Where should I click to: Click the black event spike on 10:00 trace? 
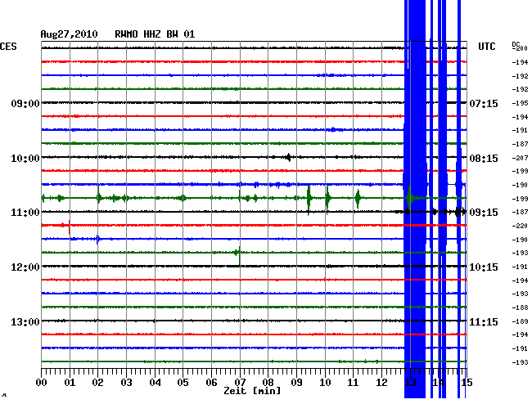point(288,157)
